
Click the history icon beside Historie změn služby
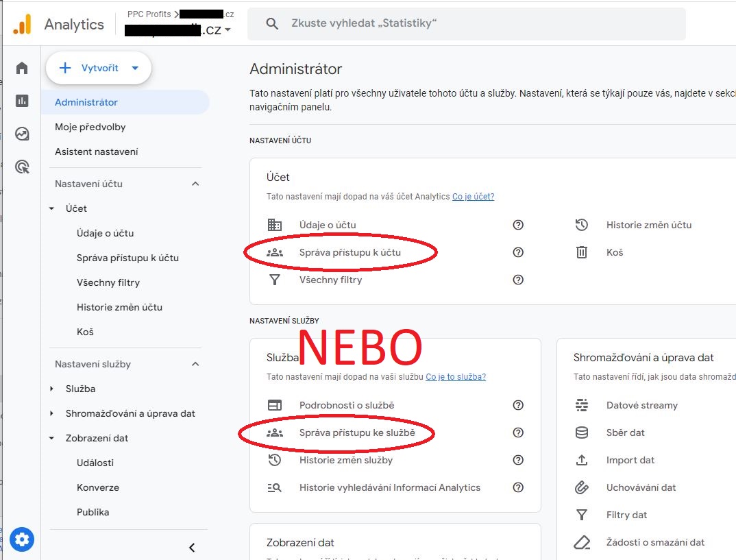pos(275,460)
